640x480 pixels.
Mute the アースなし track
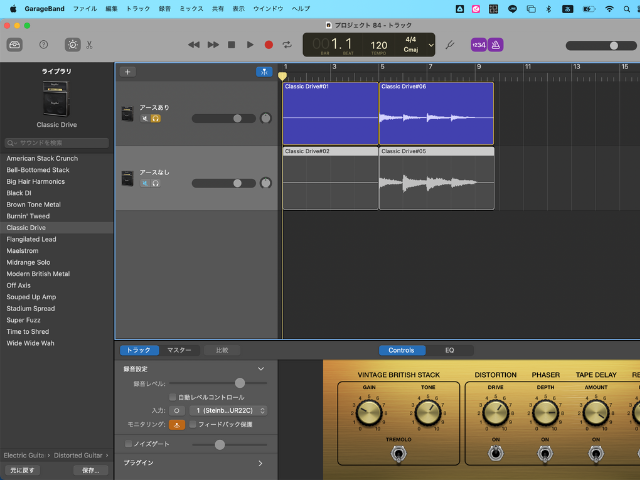[x=144, y=183]
